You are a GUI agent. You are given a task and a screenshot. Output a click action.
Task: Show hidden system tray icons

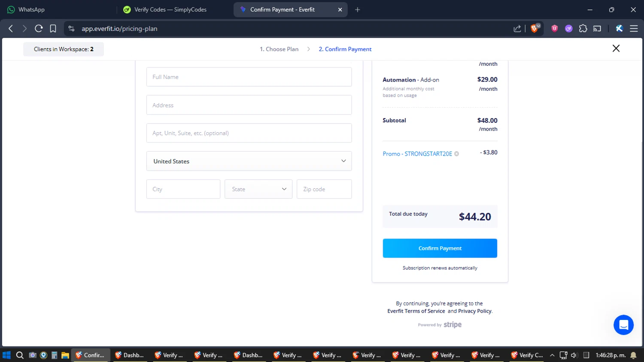[x=552, y=355]
